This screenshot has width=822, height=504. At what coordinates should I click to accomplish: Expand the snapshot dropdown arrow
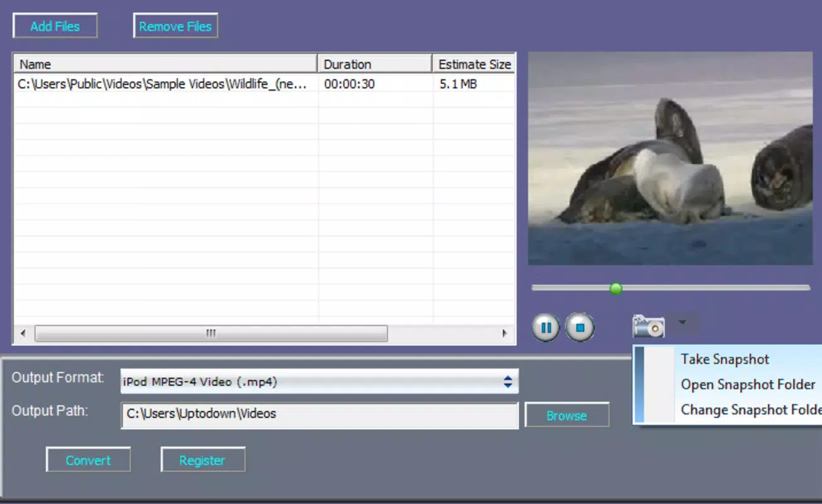[x=682, y=323]
